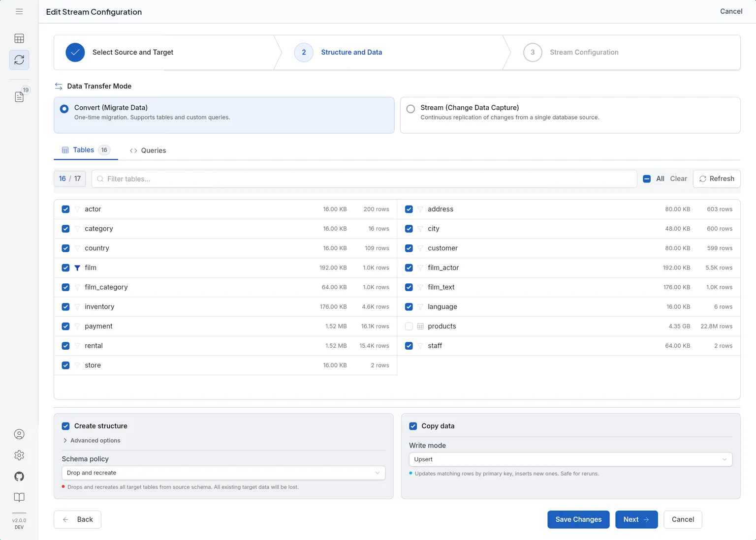Image resolution: width=756 pixels, height=540 pixels.
Task: Open the settings gear sidebar icon
Action: [19, 455]
